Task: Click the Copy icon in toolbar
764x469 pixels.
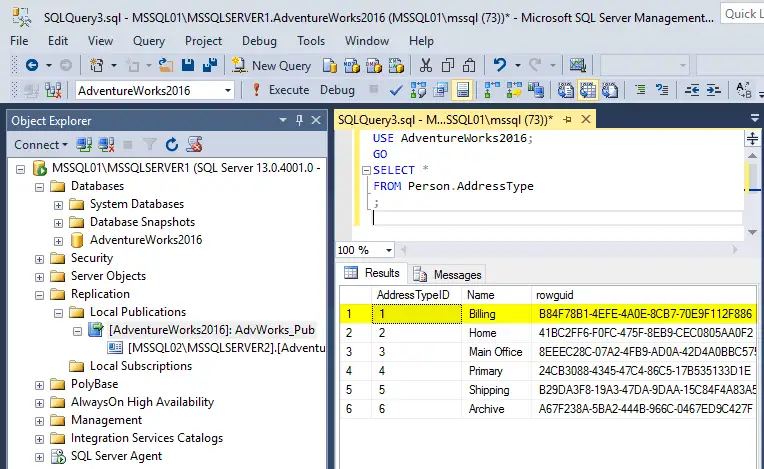Action: (447, 65)
